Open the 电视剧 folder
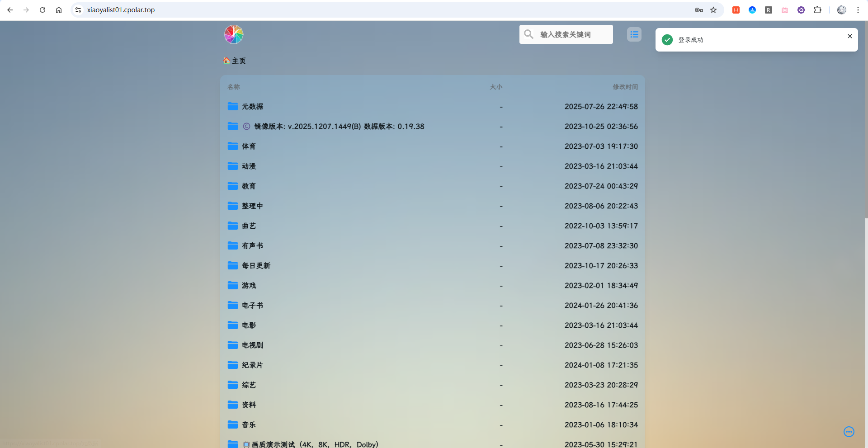Screen dimensions: 868x448 coord(252,345)
